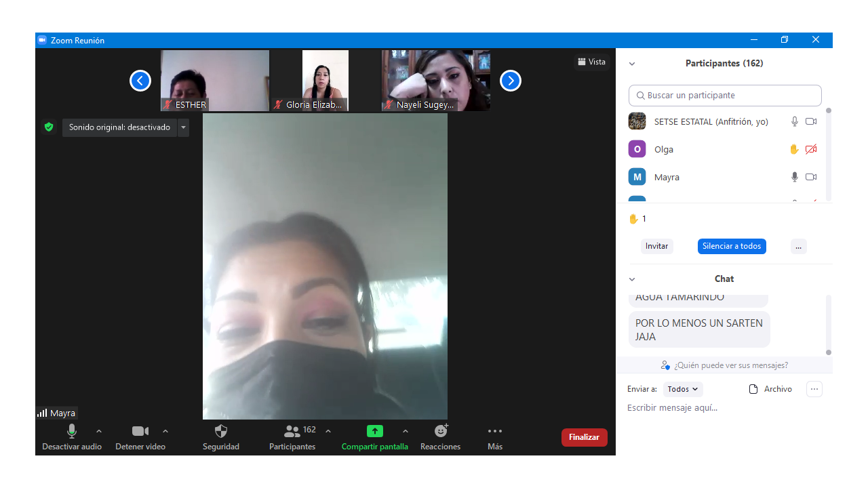Open the chat three-dots options button
868x488 pixels.
coord(814,389)
